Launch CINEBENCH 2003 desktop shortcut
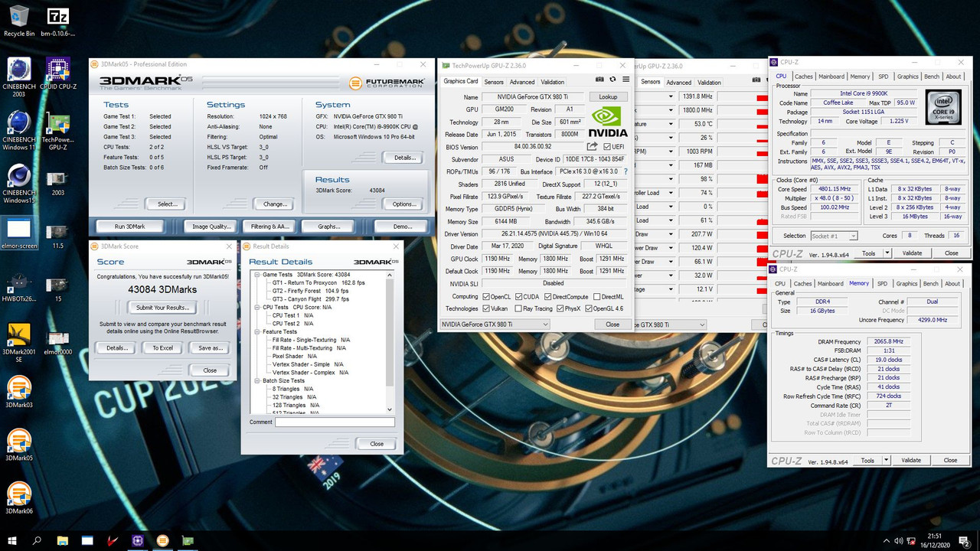Screen dimensions: 980x551 (x=19, y=77)
